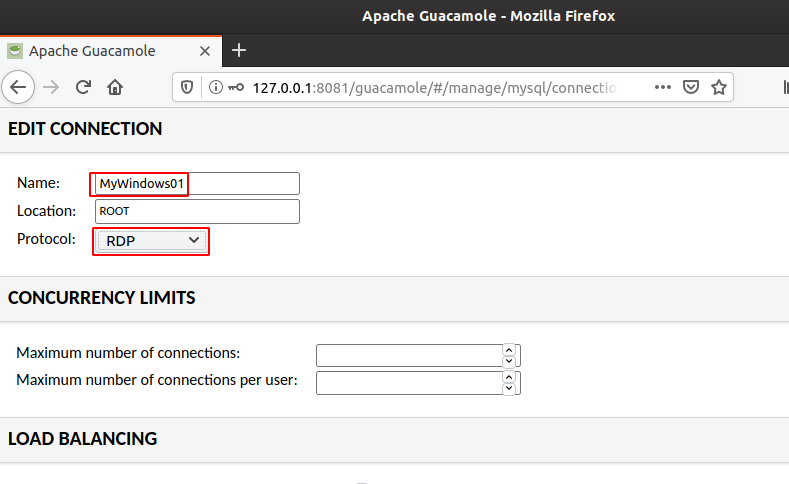Select the Apache Guacamole browser tab

[111, 51]
